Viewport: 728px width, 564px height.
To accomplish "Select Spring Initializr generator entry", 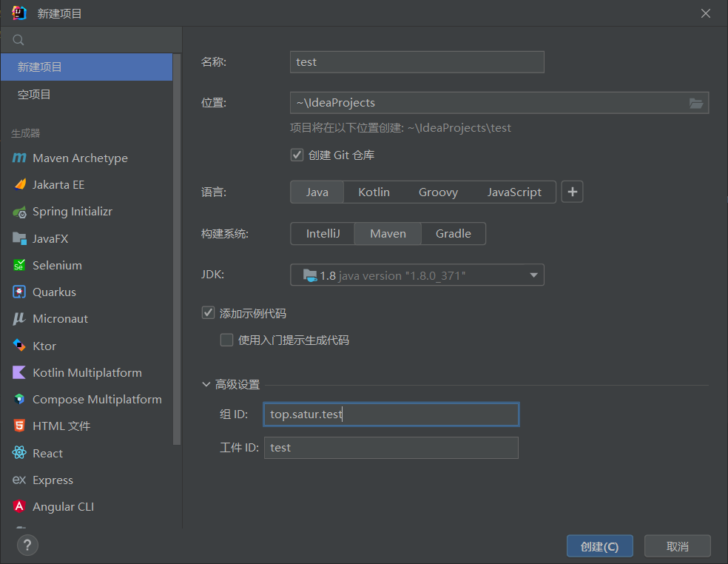I will click(87, 212).
